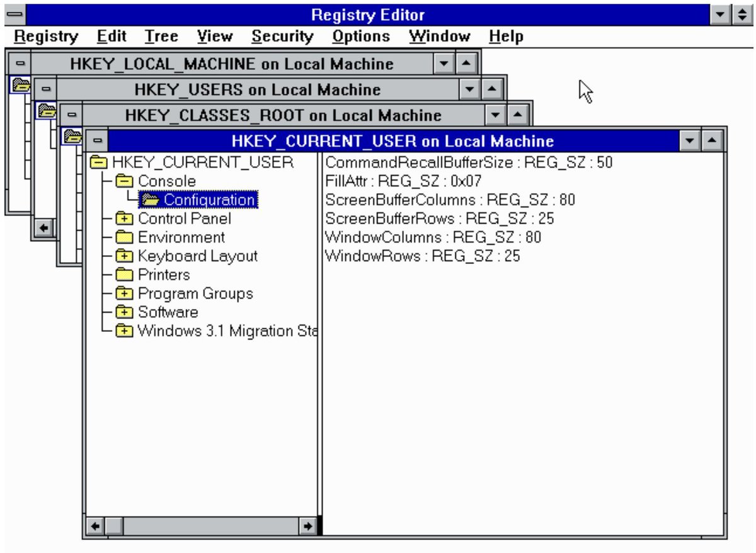The image size is (756, 553).
Task: Open the Registry menu
Action: click(x=46, y=37)
